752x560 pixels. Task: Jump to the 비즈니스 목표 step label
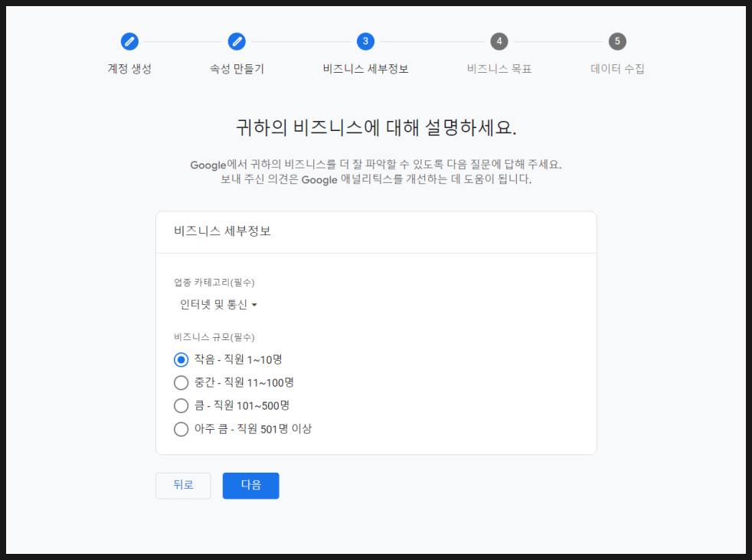click(499, 69)
